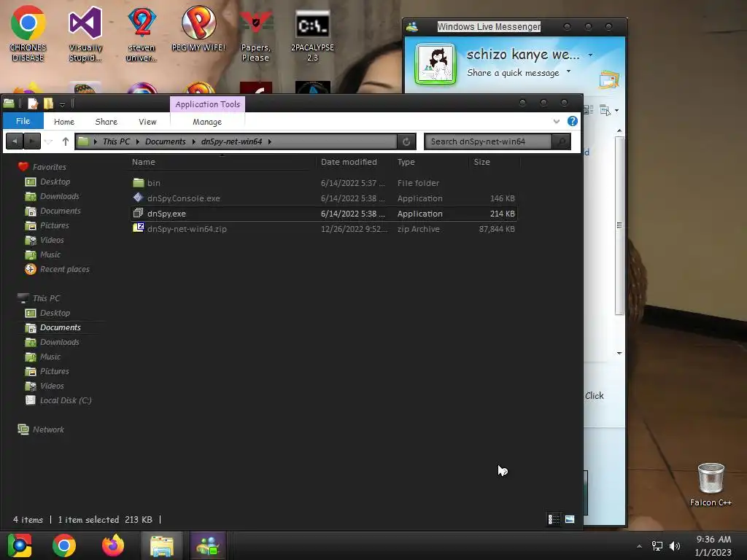Click the Messenger profile picture

point(436,63)
